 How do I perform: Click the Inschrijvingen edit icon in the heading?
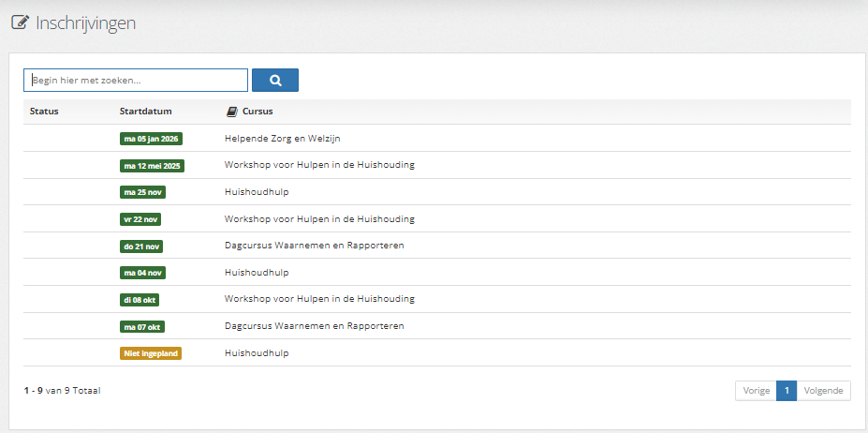[19, 22]
